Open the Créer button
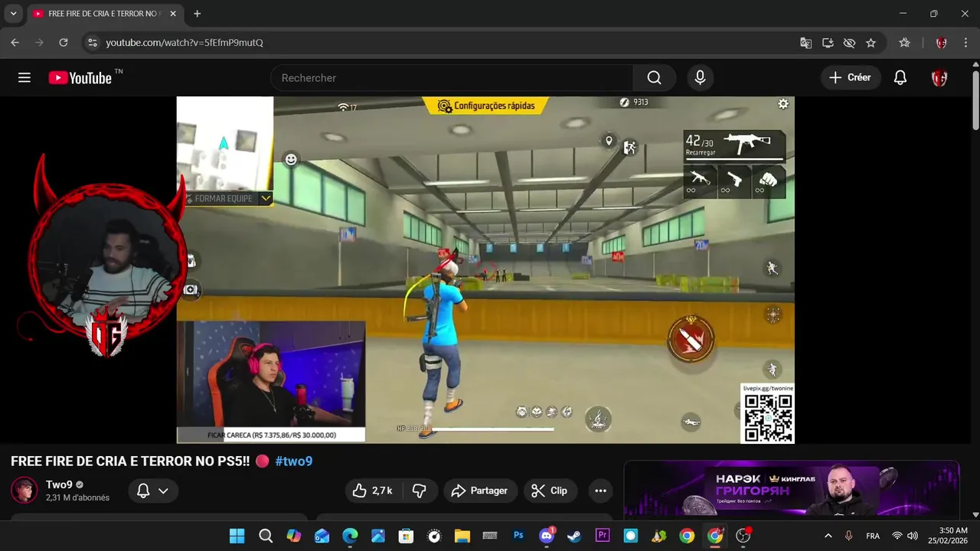 pyautogui.click(x=851, y=77)
